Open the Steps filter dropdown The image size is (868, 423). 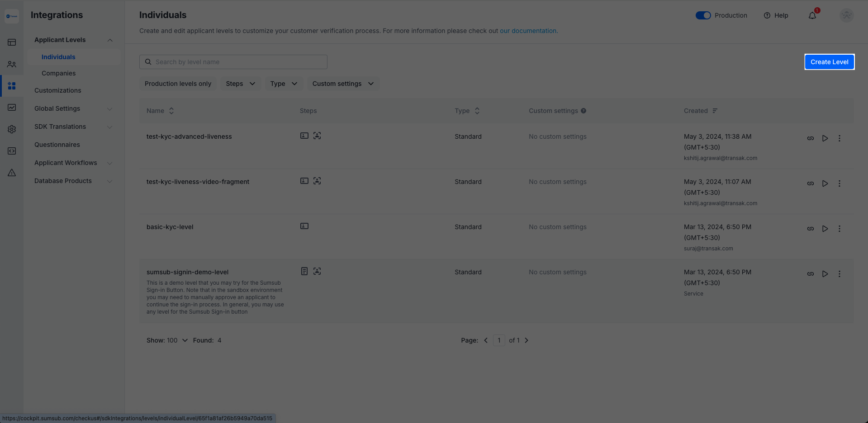(x=240, y=84)
